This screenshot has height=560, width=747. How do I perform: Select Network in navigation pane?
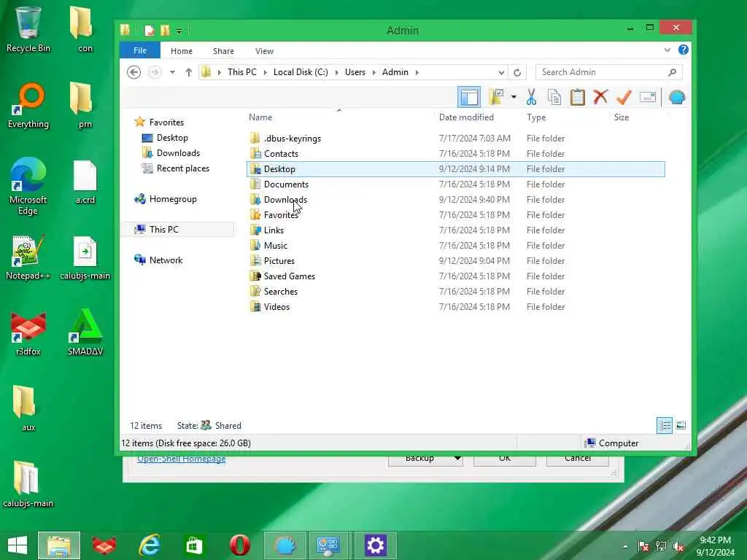tap(166, 260)
